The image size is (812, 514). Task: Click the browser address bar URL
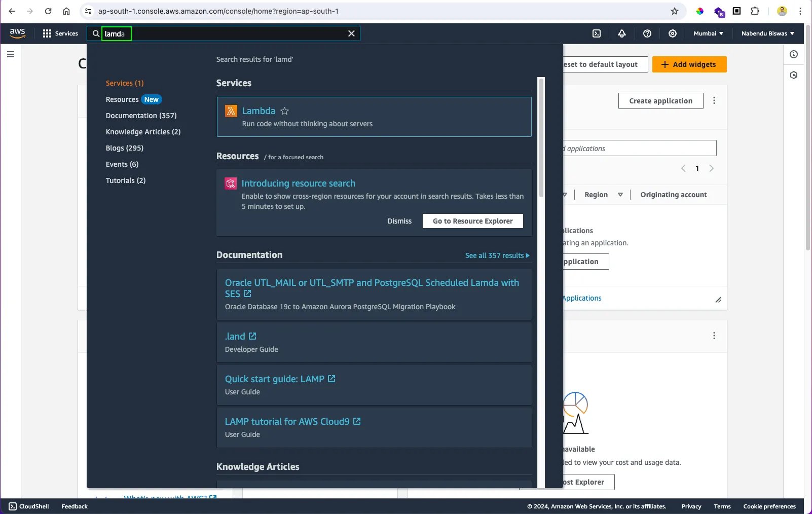(x=218, y=11)
